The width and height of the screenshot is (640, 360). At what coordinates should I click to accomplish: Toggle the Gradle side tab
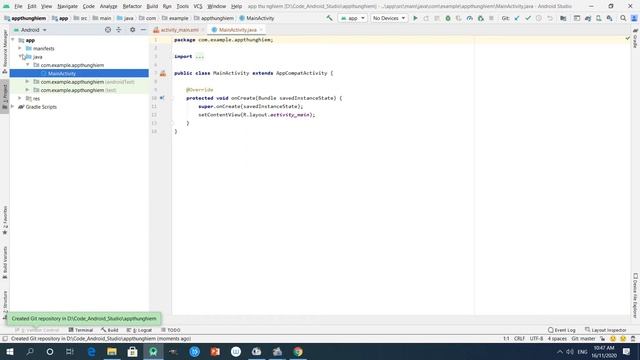coord(635,38)
